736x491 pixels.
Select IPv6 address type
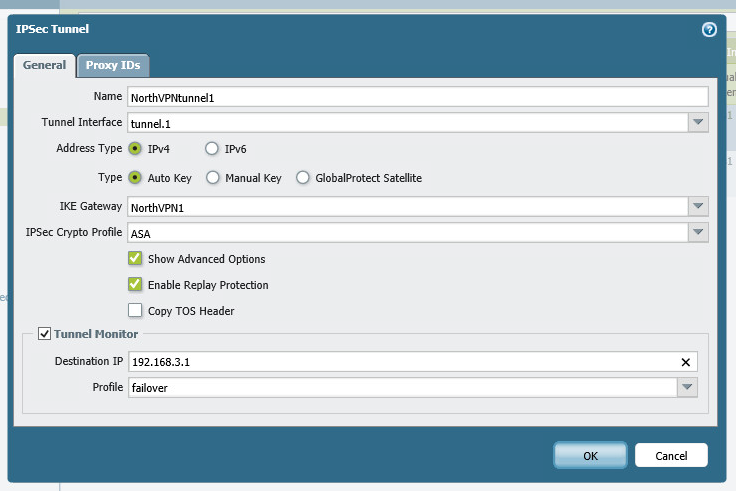click(212, 149)
